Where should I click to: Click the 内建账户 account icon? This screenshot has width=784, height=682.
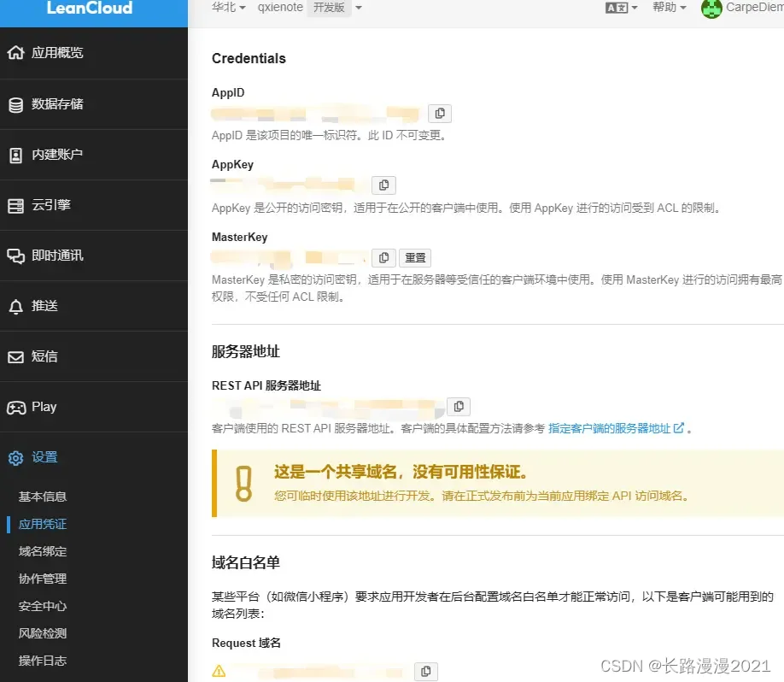click(x=15, y=155)
